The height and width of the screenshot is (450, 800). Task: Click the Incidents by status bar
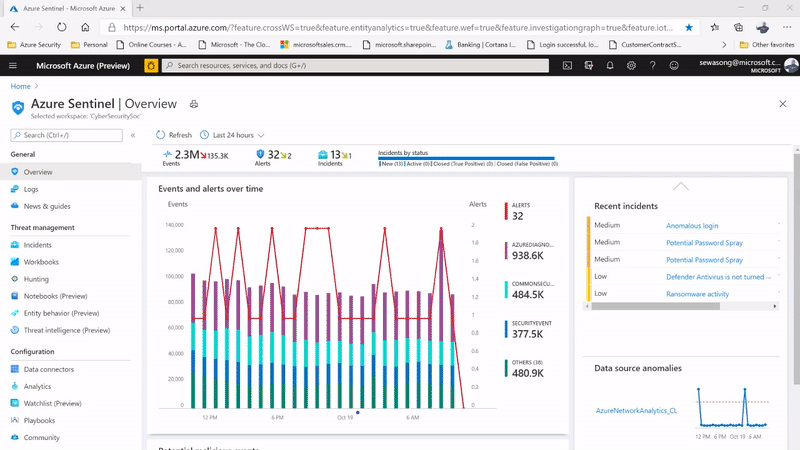click(466, 158)
